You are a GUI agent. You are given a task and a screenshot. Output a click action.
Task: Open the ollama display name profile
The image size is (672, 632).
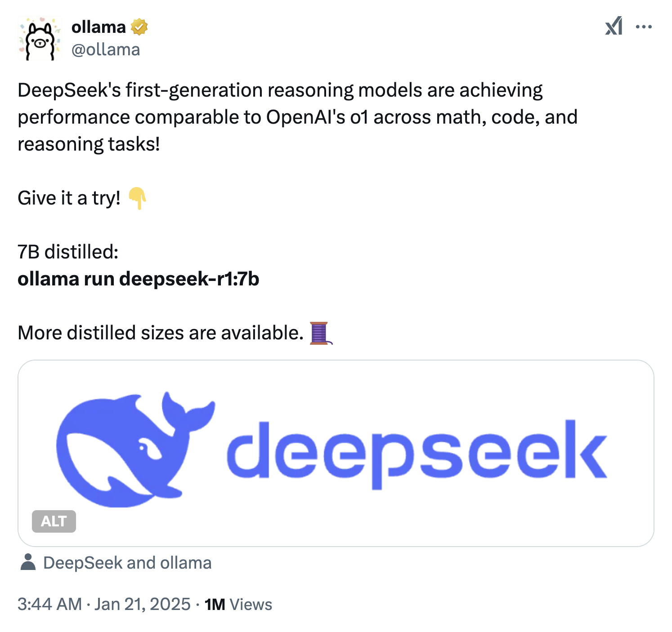[99, 27]
